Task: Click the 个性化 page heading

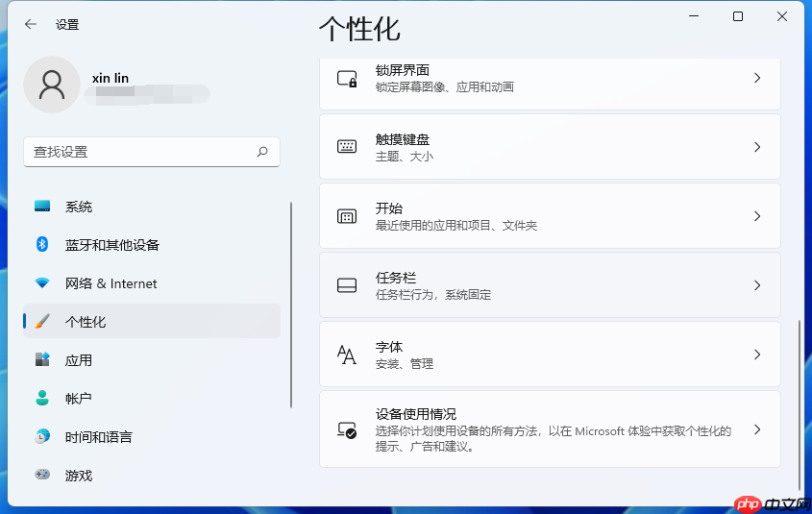Action: (359, 29)
